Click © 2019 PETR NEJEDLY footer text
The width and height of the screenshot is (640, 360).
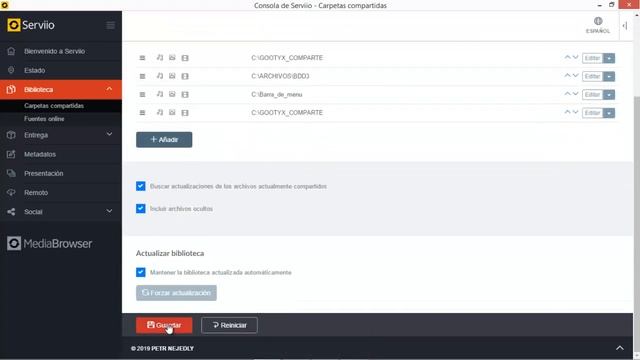(x=162, y=349)
